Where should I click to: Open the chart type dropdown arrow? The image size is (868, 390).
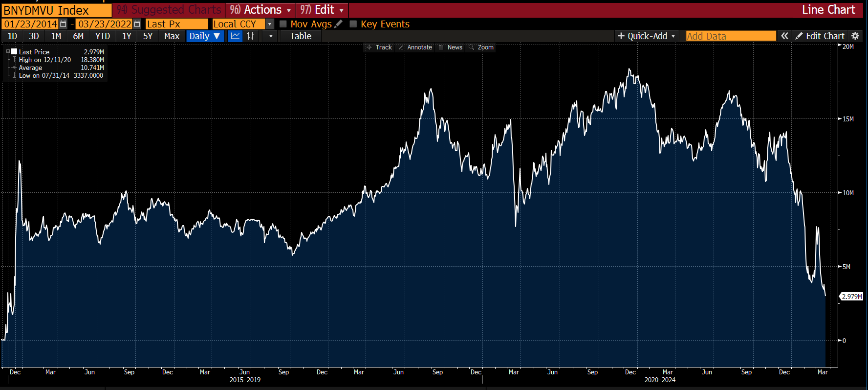pyautogui.click(x=271, y=36)
